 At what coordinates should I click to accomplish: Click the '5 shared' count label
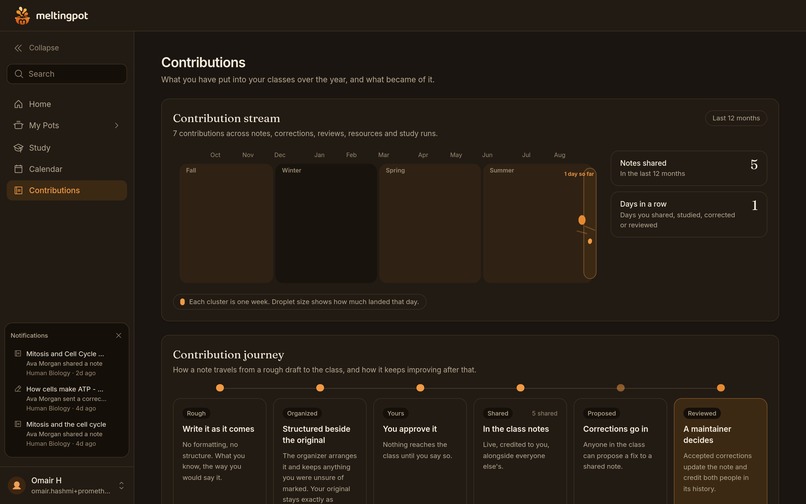pyautogui.click(x=544, y=413)
